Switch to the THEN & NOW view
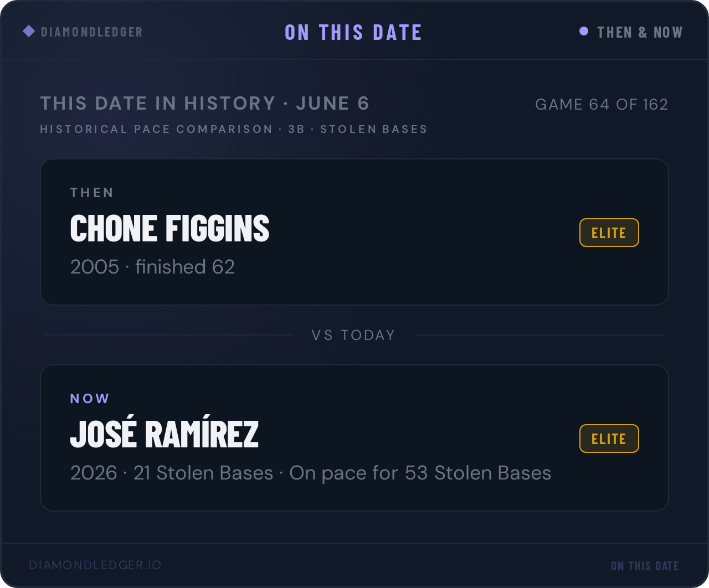This screenshot has height=588, width=709. click(640, 32)
